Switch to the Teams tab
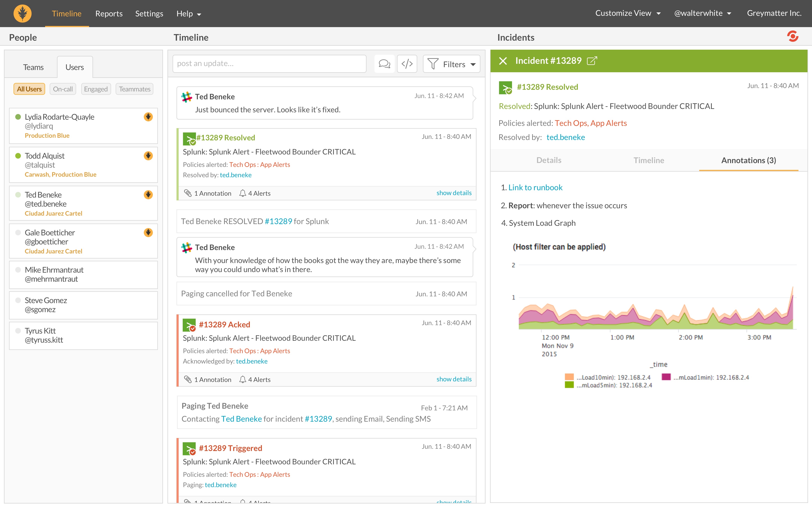 click(x=33, y=67)
